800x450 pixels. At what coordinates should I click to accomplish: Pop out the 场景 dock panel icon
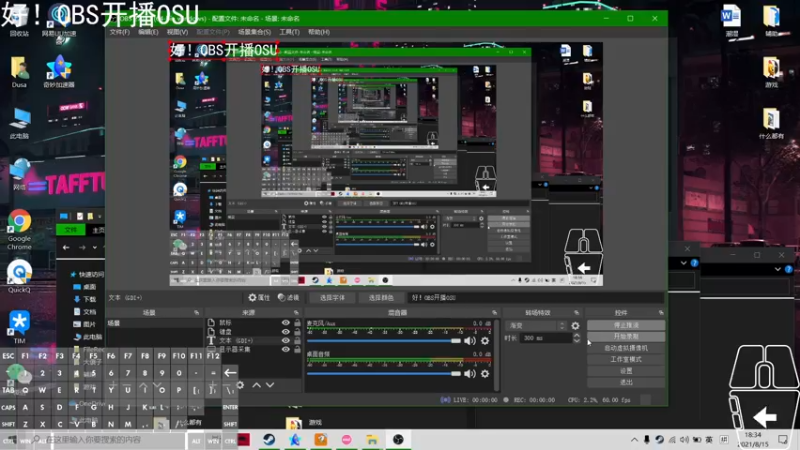click(x=196, y=312)
